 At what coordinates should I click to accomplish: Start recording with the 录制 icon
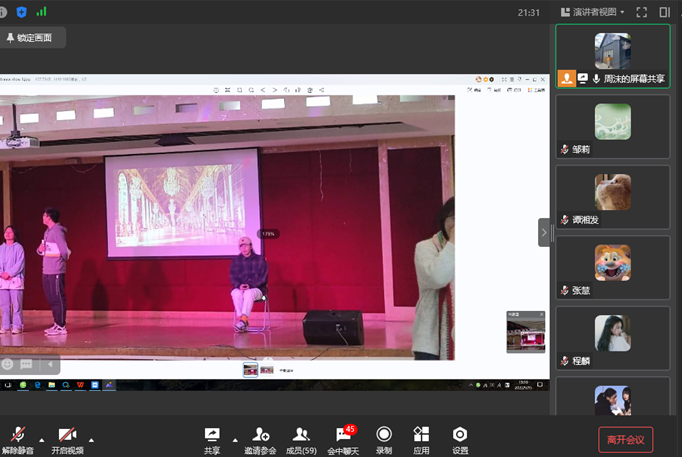(x=384, y=435)
